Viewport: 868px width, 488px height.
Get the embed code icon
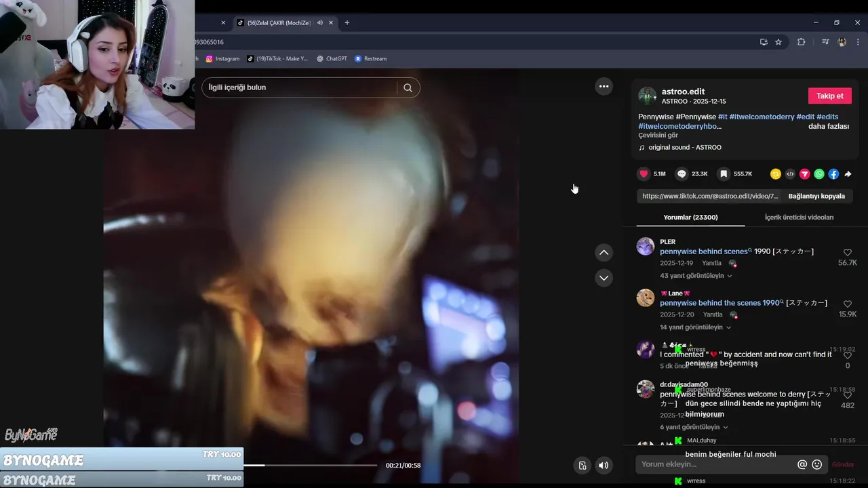point(790,174)
